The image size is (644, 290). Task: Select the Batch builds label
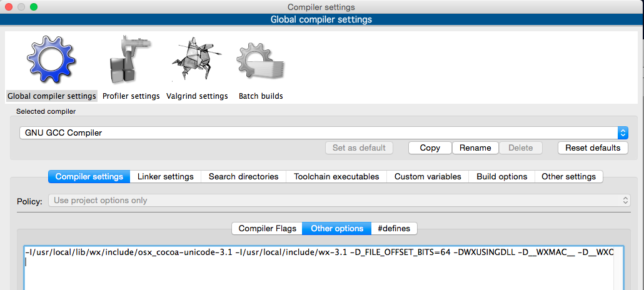pos(261,96)
